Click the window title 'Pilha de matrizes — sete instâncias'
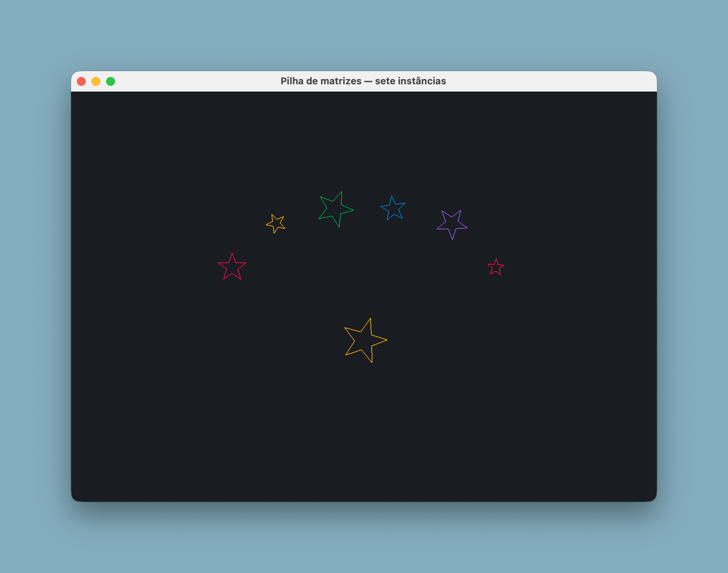 (x=363, y=81)
